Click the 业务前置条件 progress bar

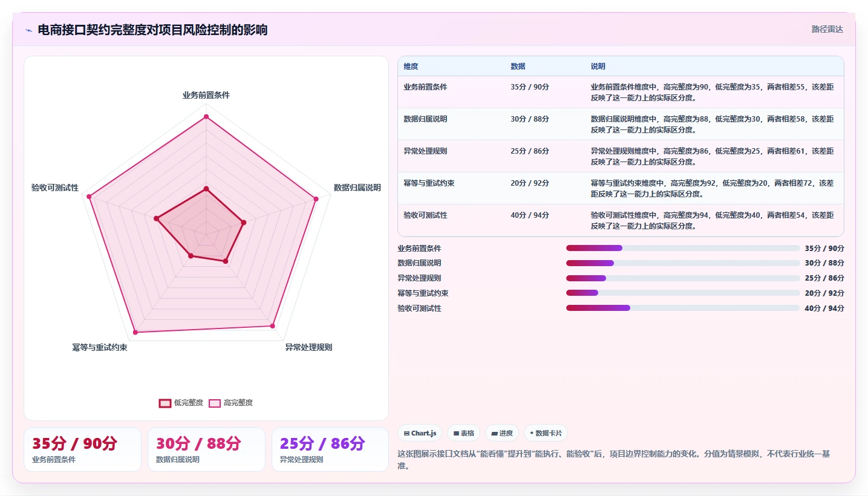(x=683, y=248)
